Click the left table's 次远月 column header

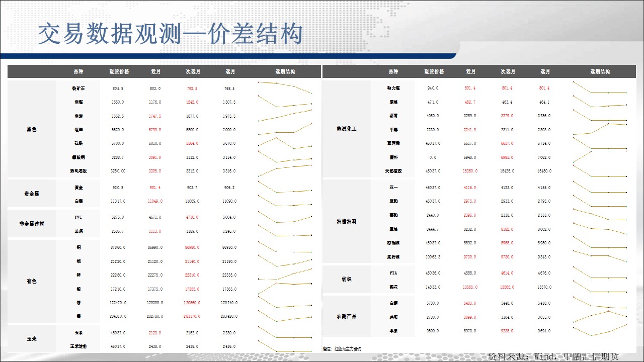tap(192, 72)
